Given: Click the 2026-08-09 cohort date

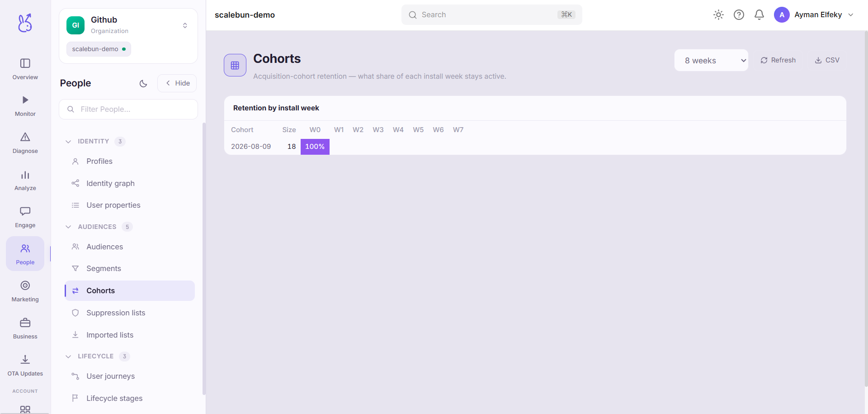Looking at the screenshot, I should 251,147.
